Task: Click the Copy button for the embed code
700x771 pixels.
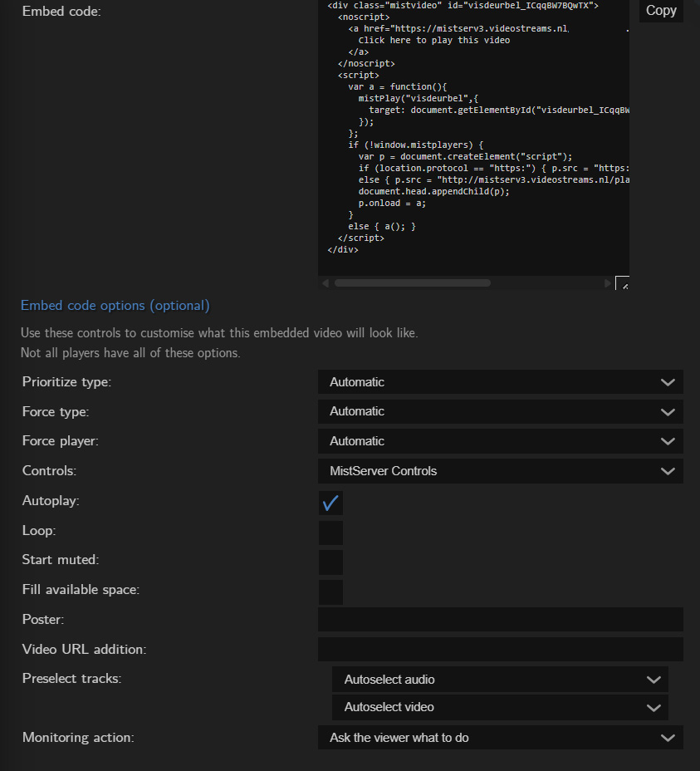Action: coord(660,11)
